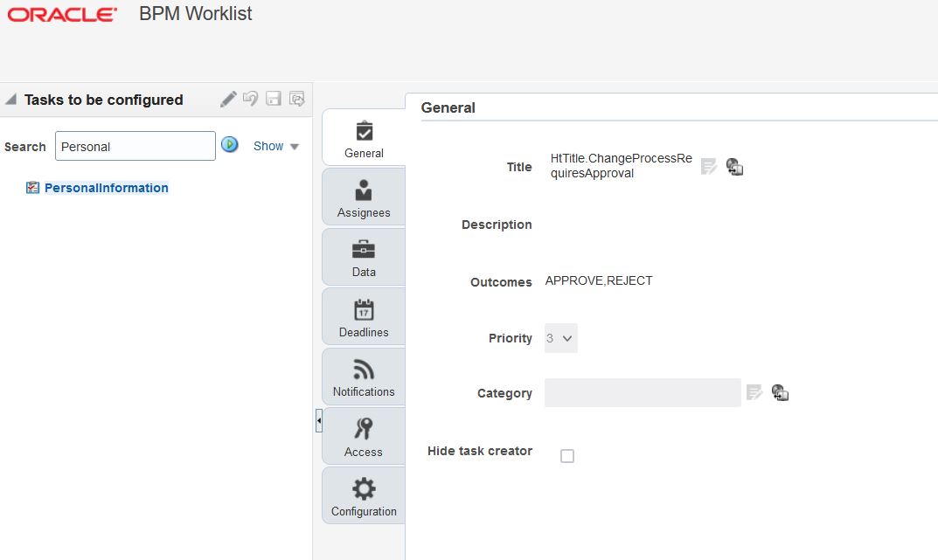Open the Show dropdown menu
Image resolution: width=938 pixels, height=560 pixels.
pyautogui.click(x=275, y=147)
